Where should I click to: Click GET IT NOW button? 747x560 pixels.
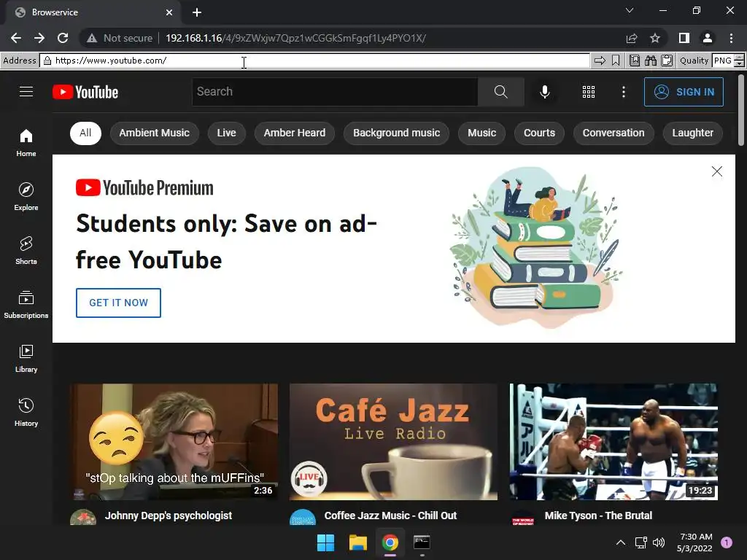tap(119, 303)
